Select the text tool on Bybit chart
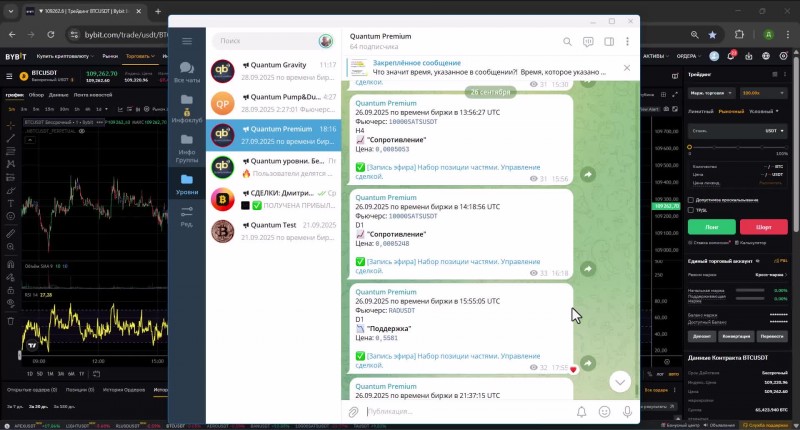800x430 pixels. pos(10,203)
